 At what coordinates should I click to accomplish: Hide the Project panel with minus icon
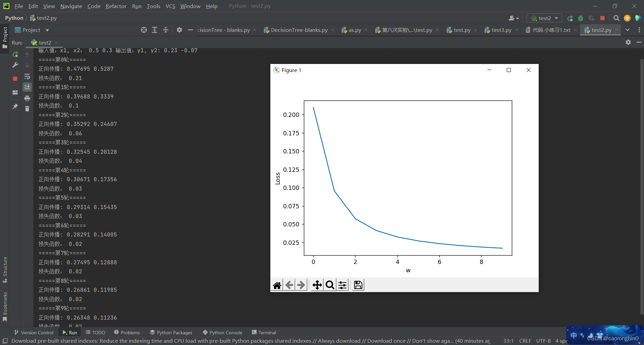(x=191, y=30)
